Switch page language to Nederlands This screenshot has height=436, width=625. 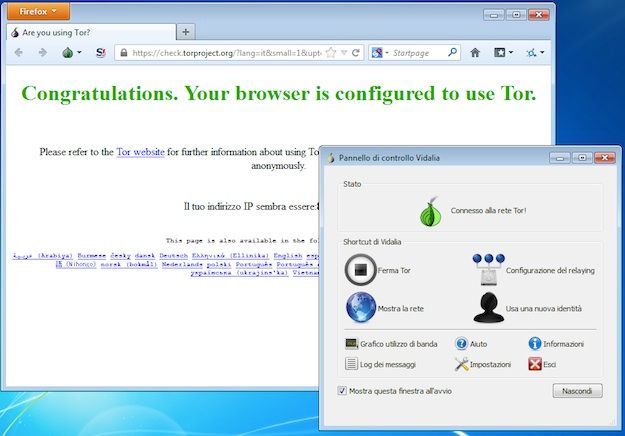point(182,264)
